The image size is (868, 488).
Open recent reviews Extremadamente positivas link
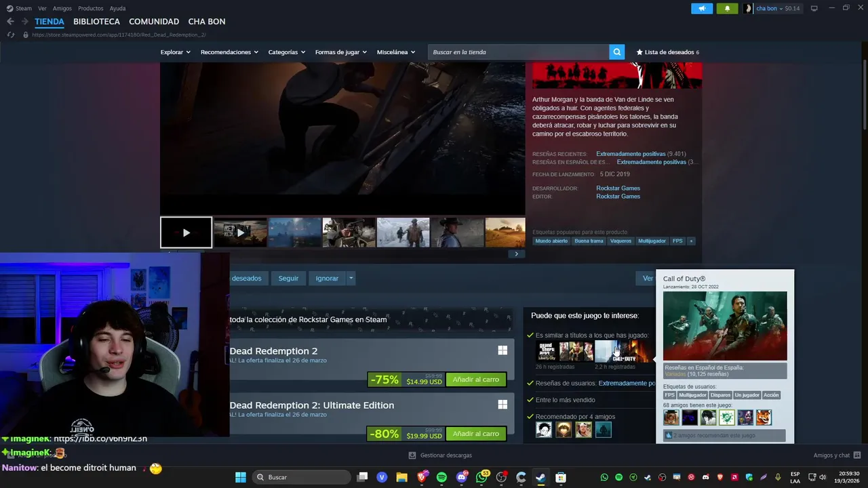(631, 154)
